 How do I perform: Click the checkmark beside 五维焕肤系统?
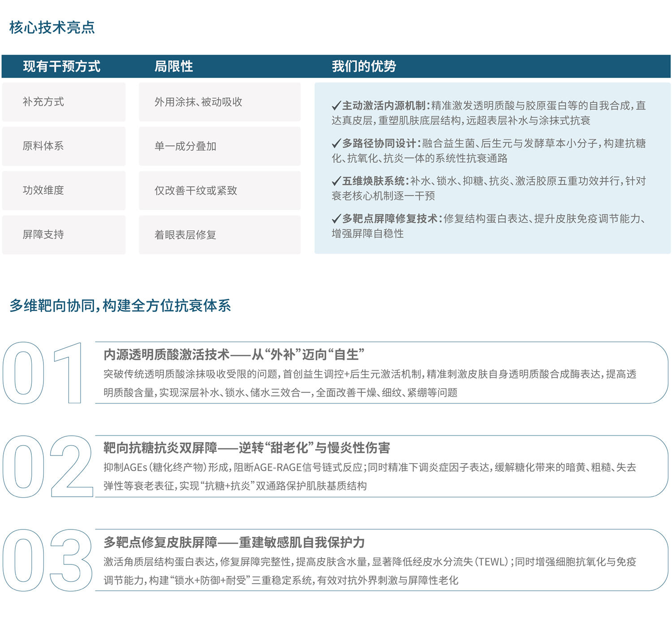tap(336, 181)
